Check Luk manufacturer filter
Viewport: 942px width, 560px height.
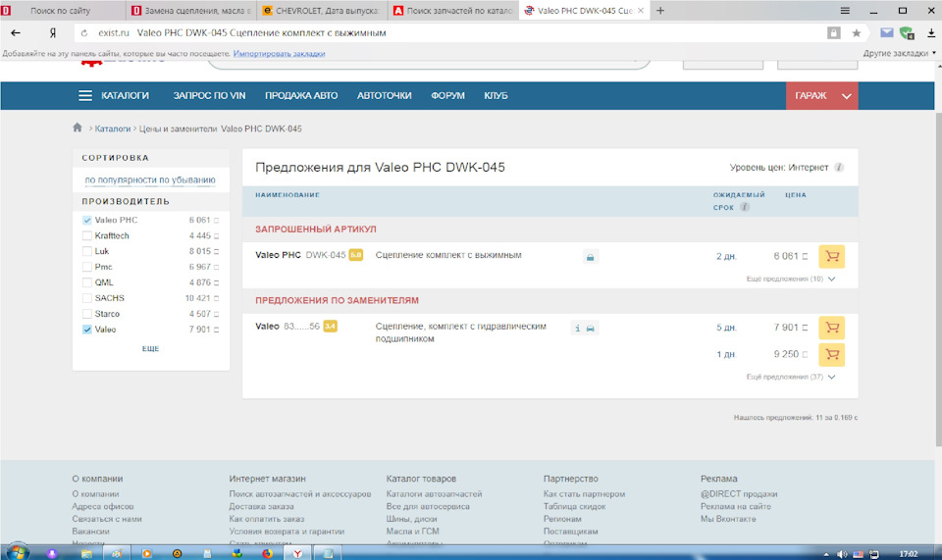click(x=87, y=251)
